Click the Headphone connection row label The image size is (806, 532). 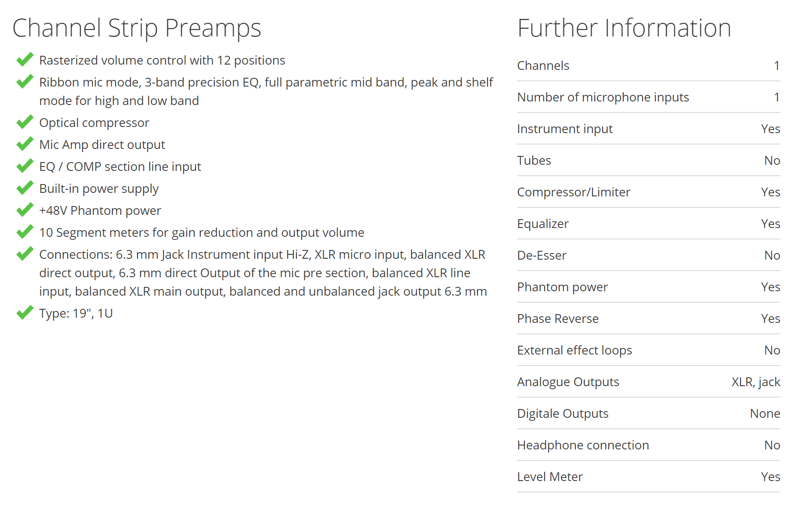click(583, 445)
